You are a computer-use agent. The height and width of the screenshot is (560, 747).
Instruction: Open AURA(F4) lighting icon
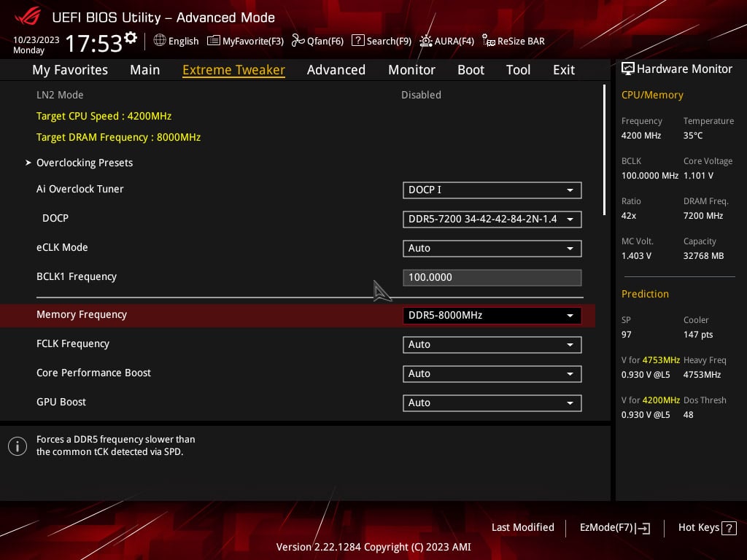[425, 41]
